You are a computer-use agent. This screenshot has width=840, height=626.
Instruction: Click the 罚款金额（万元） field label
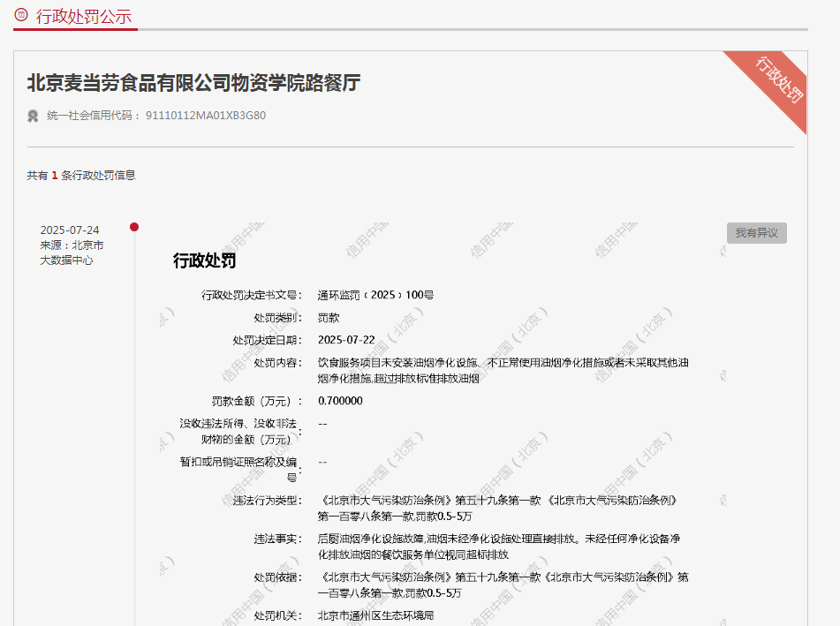pyautogui.click(x=257, y=401)
